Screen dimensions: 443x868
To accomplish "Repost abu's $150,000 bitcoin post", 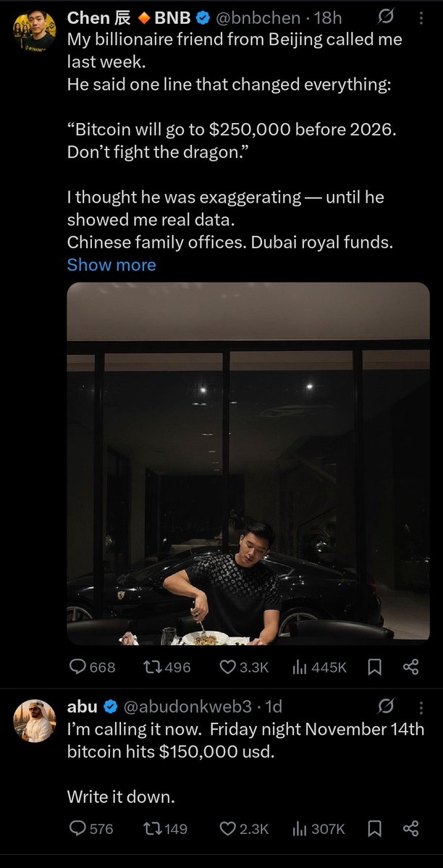I will click(151, 828).
